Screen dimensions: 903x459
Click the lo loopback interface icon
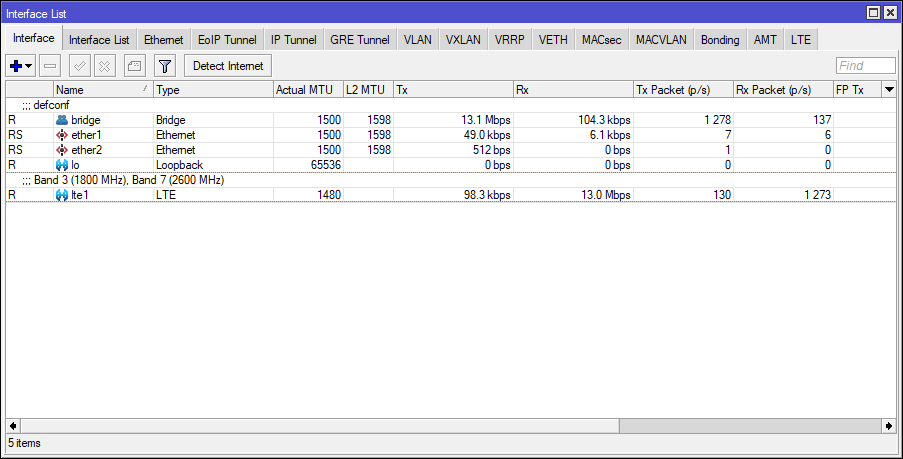point(62,165)
